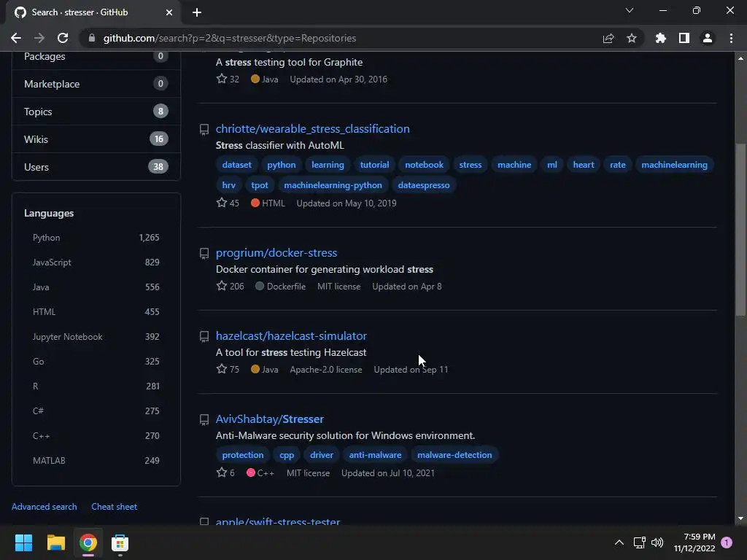Share this page via share icon

[608, 38]
